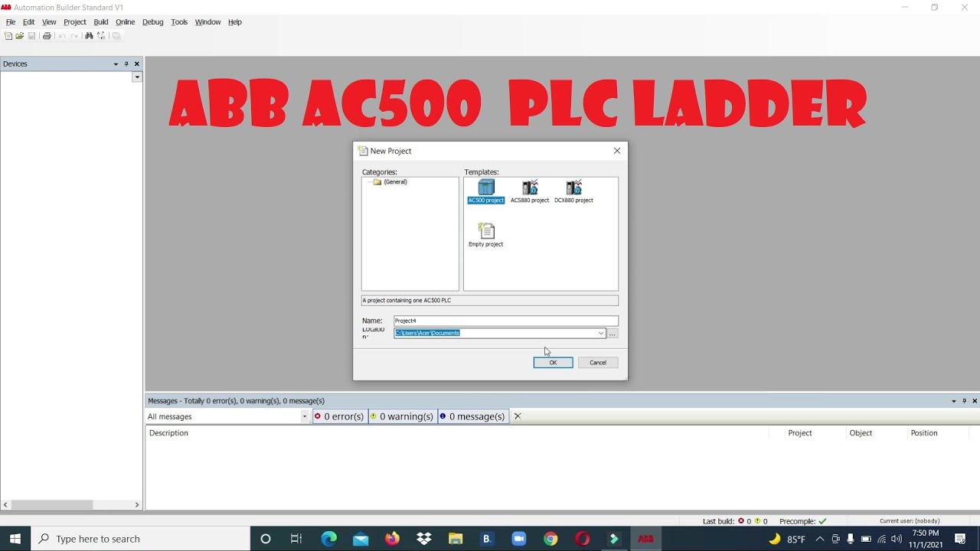The image size is (980, 551).
Task: Select the ACS880 project template
Action: point(530,192)
